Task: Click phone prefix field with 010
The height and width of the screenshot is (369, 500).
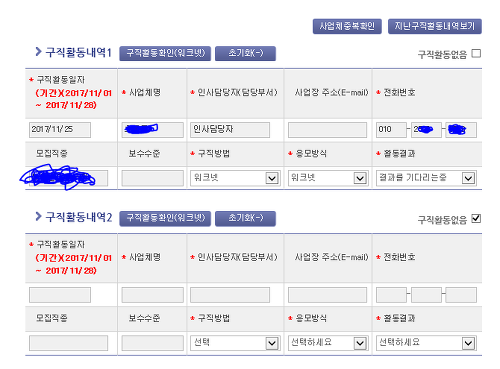Action: [x=391, y=130]
